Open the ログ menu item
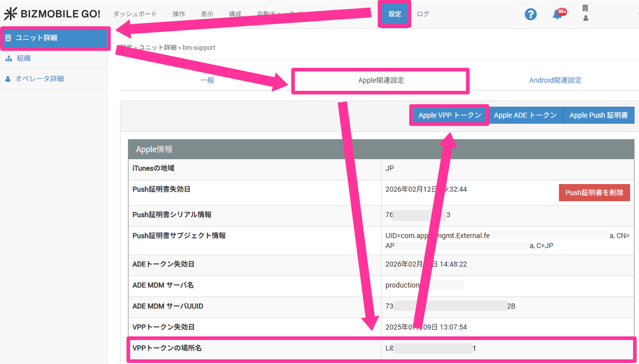 (x=423, y=14)
